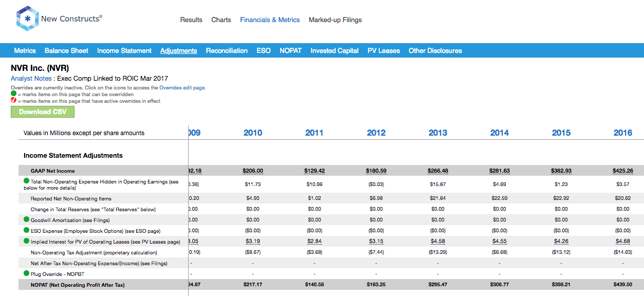Click the NOPAT (Net Operating Profit After Tax) label
This screenshot has width=644, height=296.
pyautogui.click(x=78, y=285)
